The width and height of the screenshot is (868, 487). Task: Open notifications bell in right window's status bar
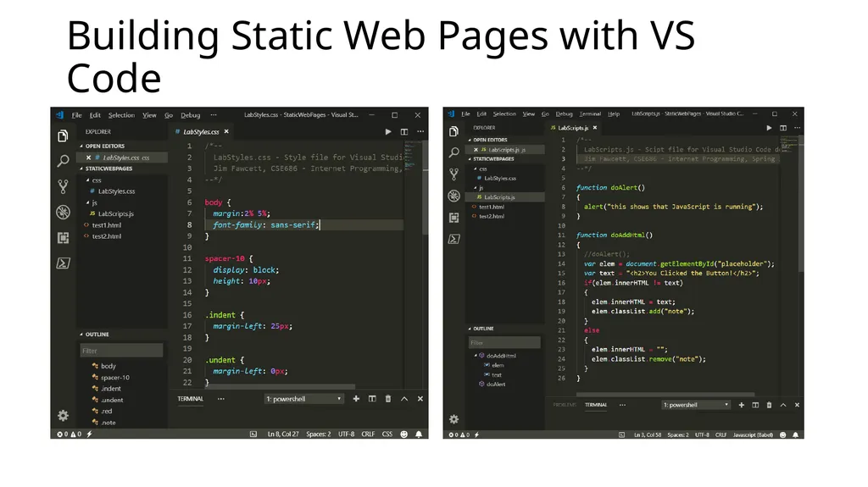795,435
